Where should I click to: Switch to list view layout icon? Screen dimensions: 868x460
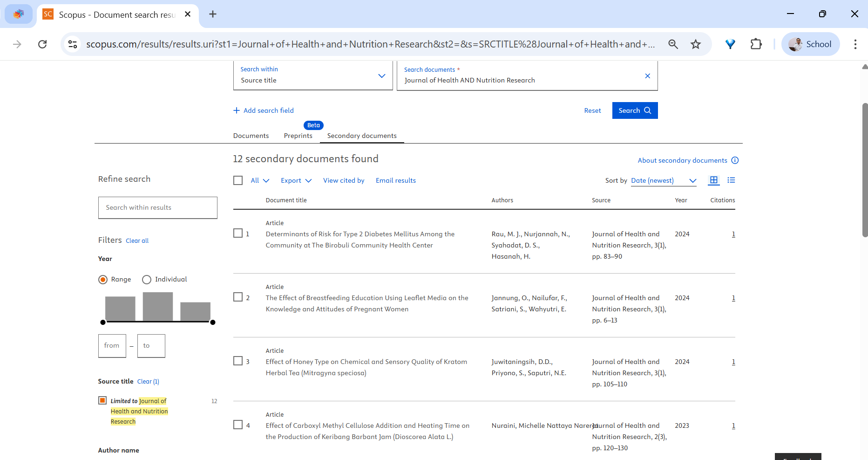[731, 180]
